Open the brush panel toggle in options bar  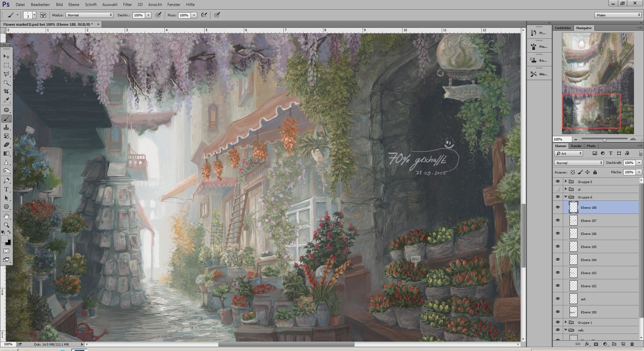point(43,15)
